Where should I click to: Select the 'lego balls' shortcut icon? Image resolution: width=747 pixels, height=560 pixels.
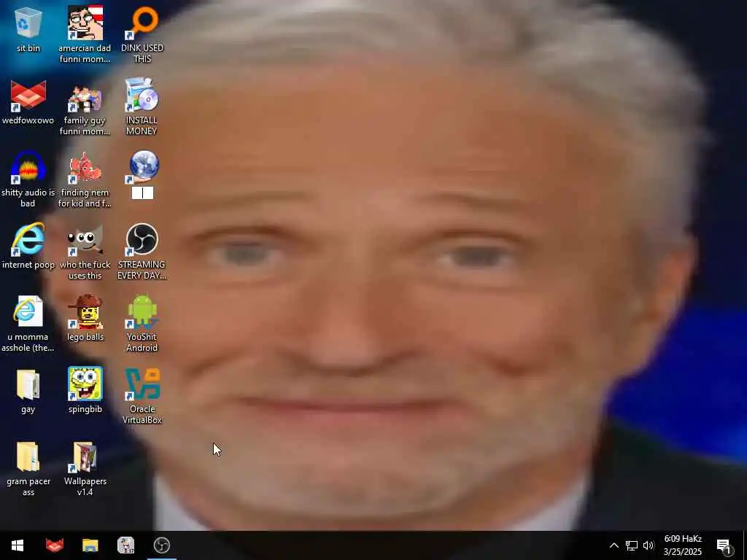[x=85, y=312]
